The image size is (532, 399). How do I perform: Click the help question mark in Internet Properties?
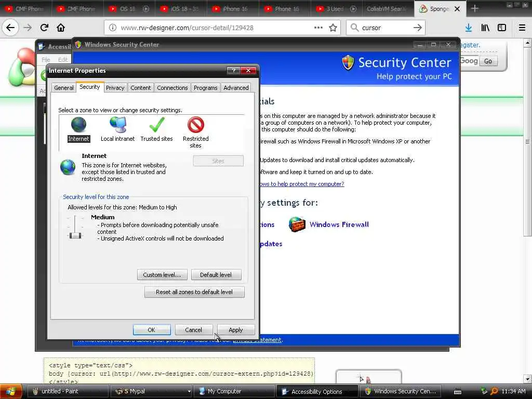point(233,70)
